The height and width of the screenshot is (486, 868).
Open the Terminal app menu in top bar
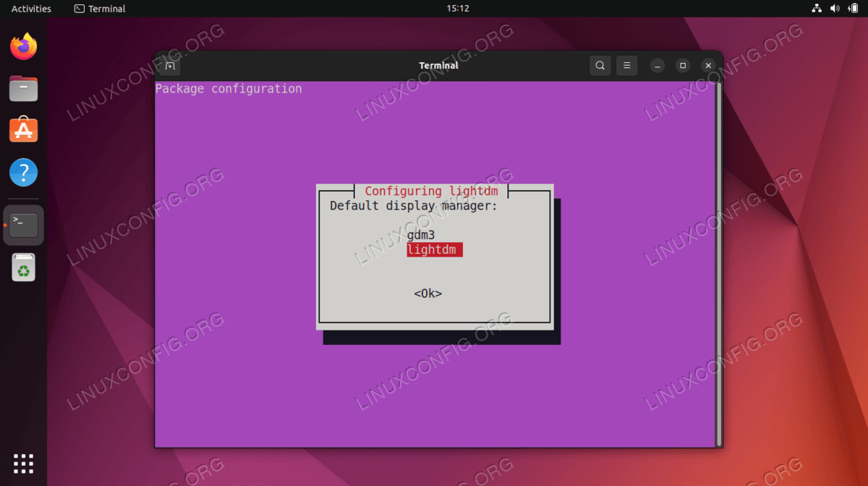pyautogui.click(x=100, y=9)
